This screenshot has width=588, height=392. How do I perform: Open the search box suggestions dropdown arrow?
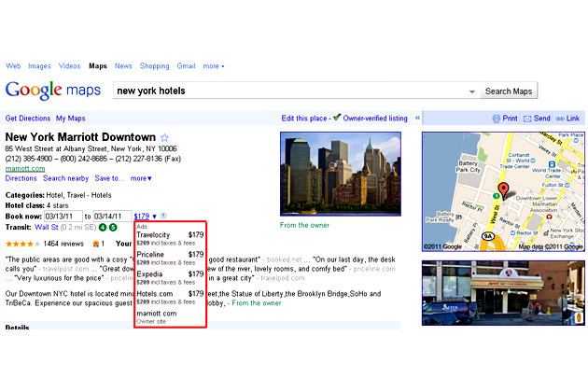click(472, 91)
